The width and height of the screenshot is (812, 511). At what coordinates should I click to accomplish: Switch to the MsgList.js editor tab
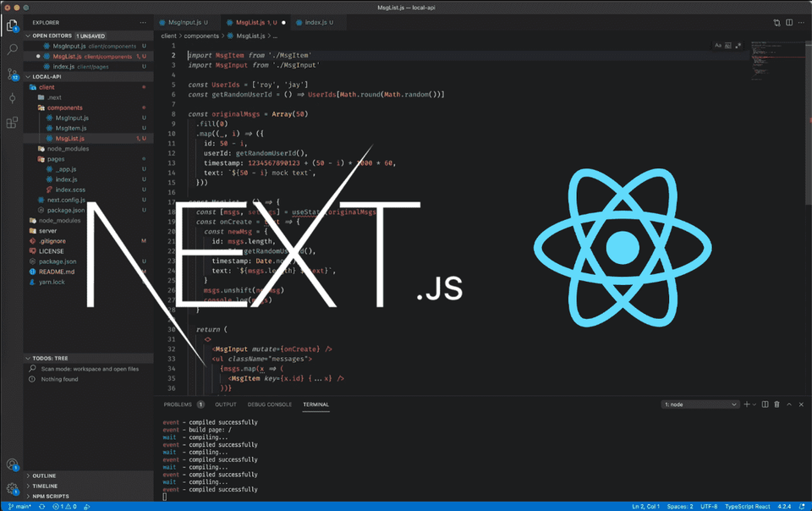[x=255, y=22]
